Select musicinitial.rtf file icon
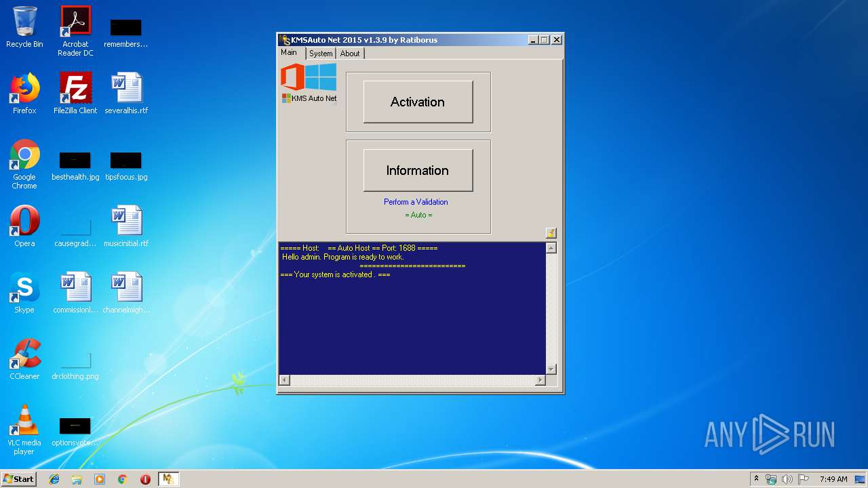 [x=126, y=226]
